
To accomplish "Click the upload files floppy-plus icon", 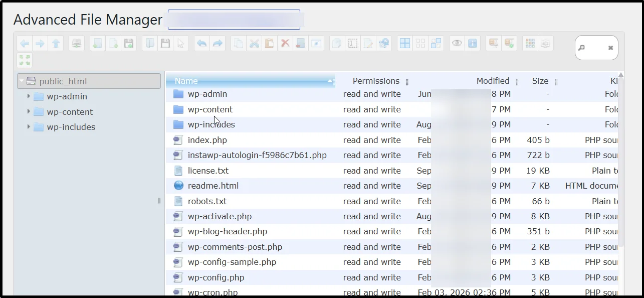I will pyautogui.click(x=129, y=44).
